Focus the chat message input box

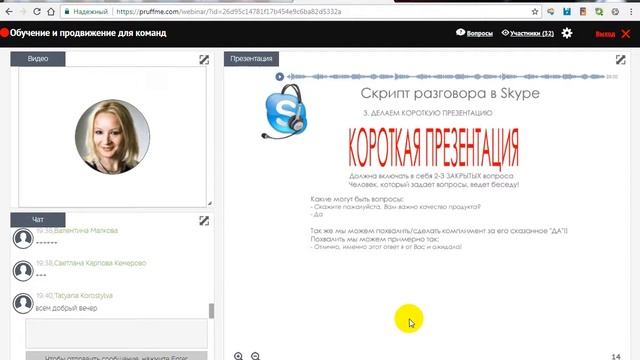(116, 333)
